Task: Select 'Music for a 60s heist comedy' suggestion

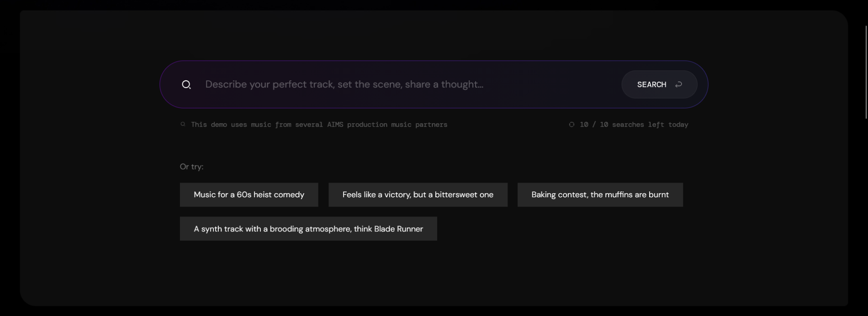Action: tap(249, 195)
